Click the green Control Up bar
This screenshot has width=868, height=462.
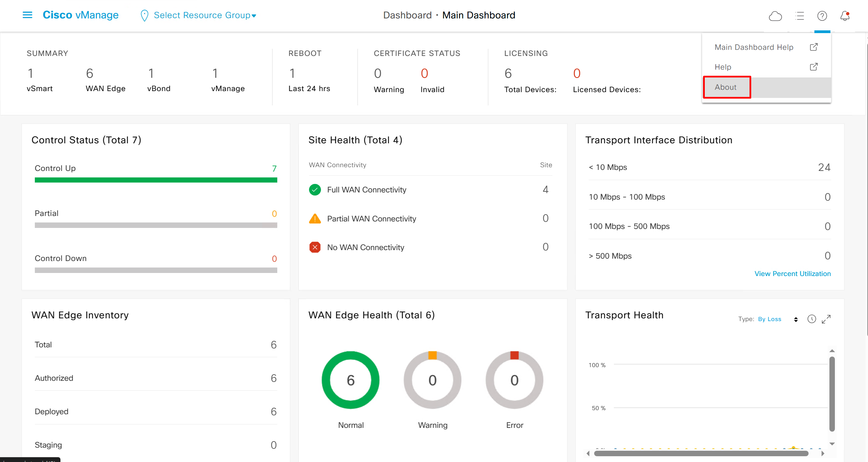click(x=156, y=180)
